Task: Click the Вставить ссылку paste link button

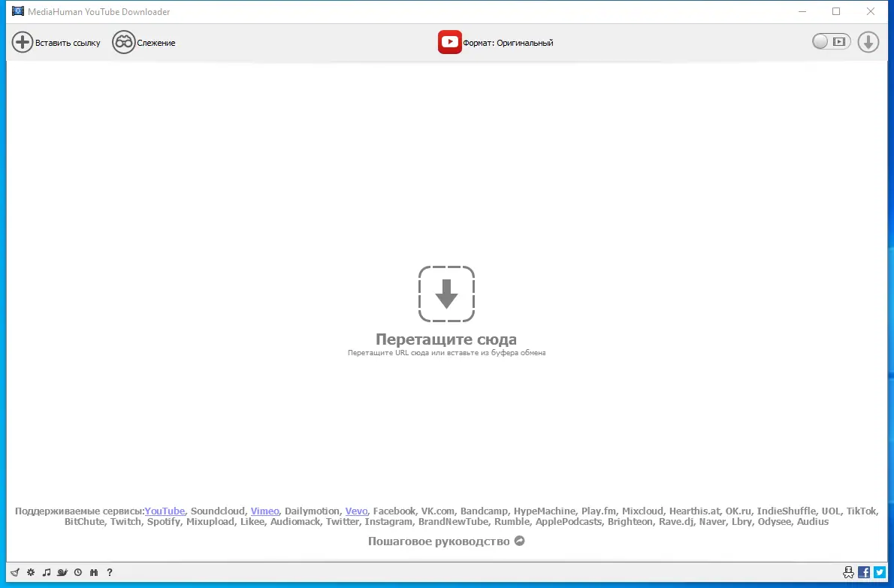Action: (x=56, y=43)
